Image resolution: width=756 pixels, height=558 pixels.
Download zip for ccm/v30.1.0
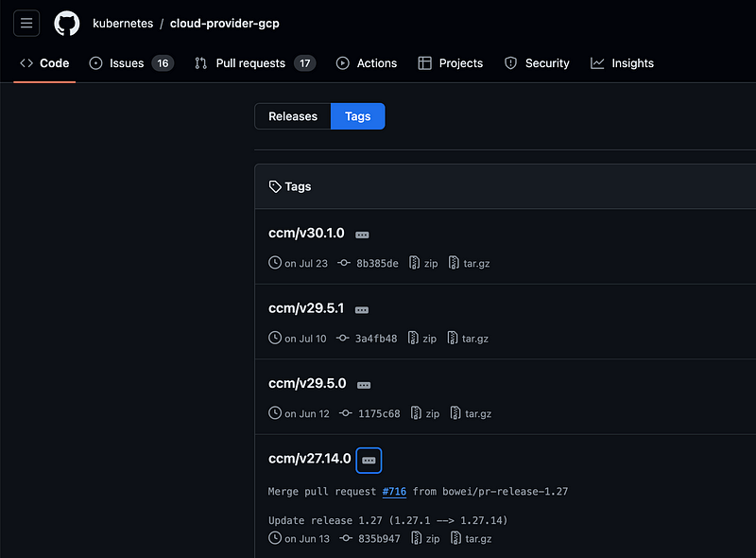pyautogui.click(x=423, y=263)
